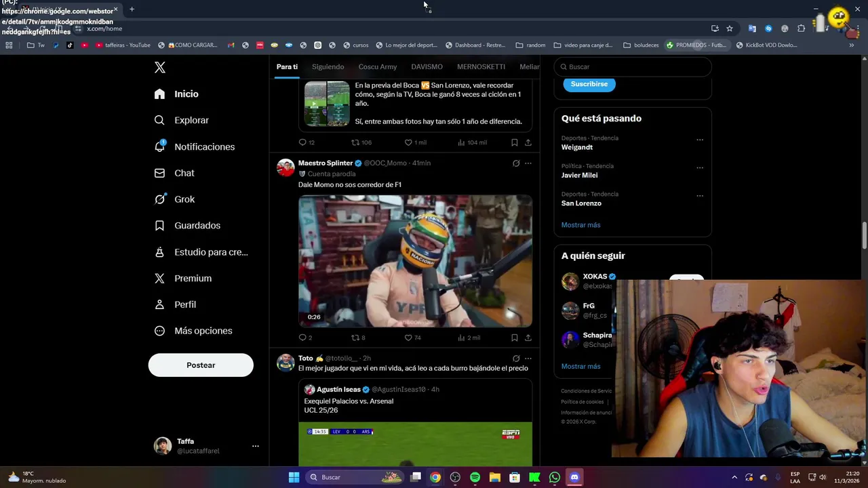Open Inicio home page
868x488 pixels.
(x=176, y=94)
